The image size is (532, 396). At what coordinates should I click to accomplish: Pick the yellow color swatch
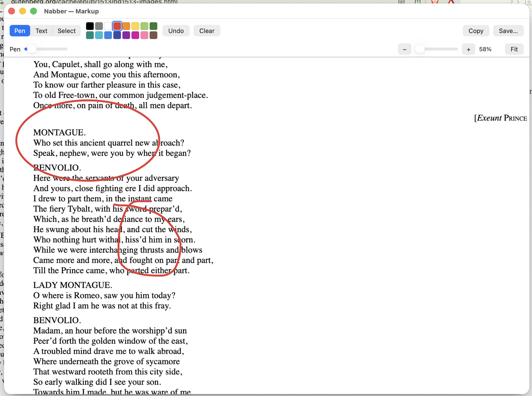(135, 26)
